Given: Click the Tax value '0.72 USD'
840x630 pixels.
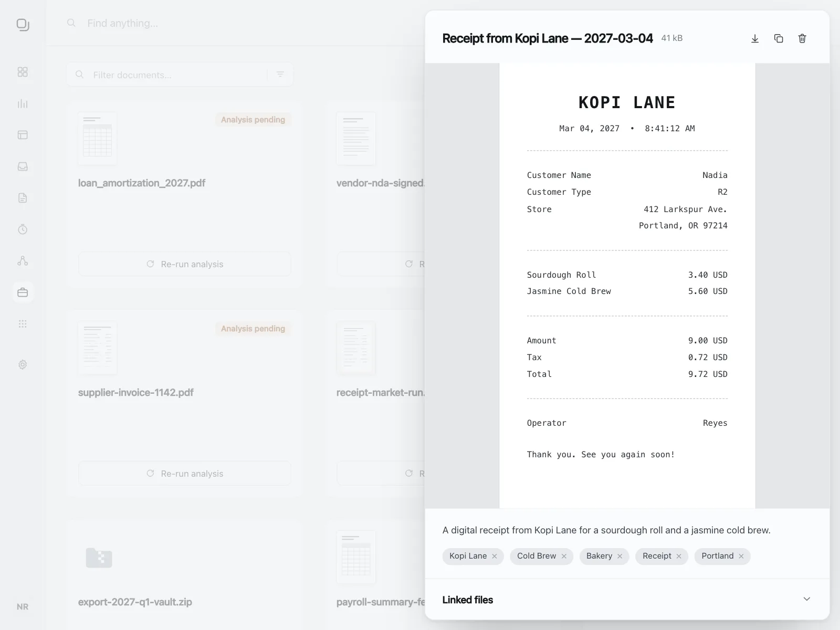Looking at the screenshot, I should (708, 358).
